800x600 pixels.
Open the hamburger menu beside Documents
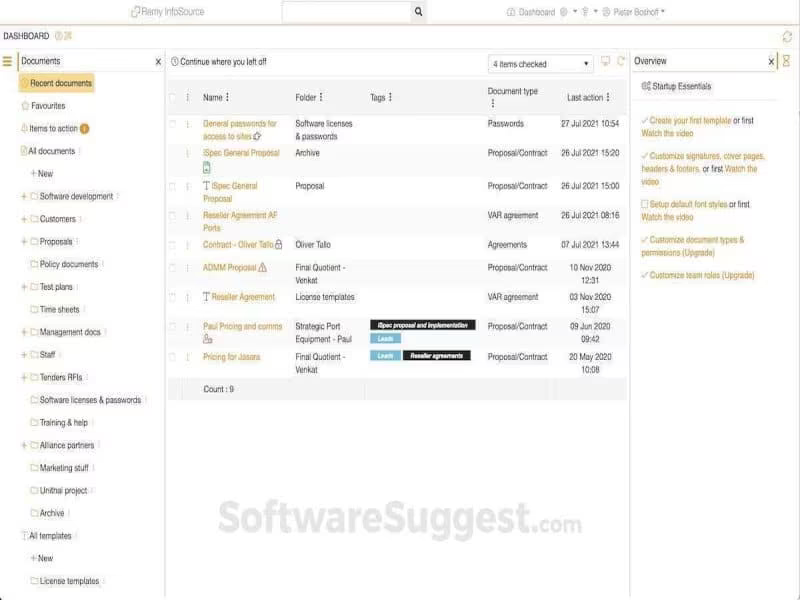coord(7,61)
